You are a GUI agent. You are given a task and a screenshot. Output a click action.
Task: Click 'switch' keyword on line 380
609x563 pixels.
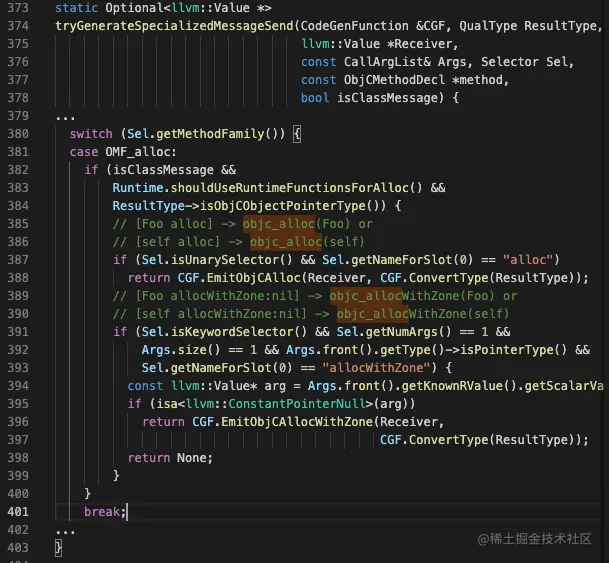pyautogui.click(x=91, y=134)
